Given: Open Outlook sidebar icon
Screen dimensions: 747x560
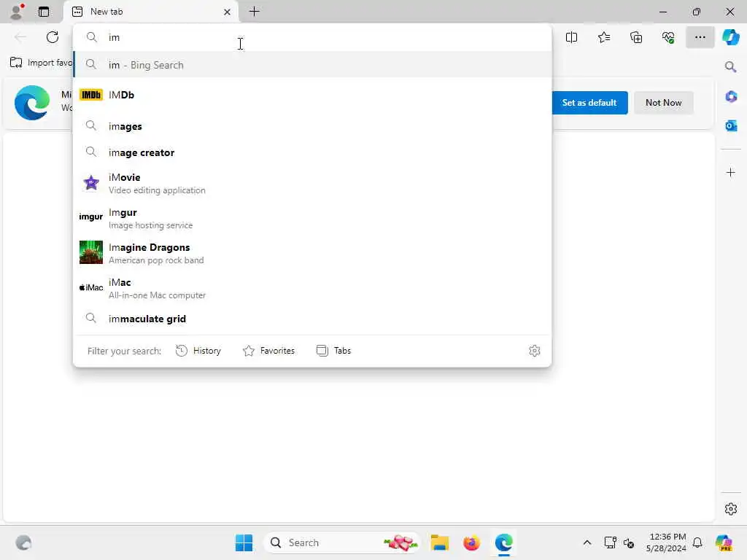Looking at the screenshot, I should click(x=731, y=125).
